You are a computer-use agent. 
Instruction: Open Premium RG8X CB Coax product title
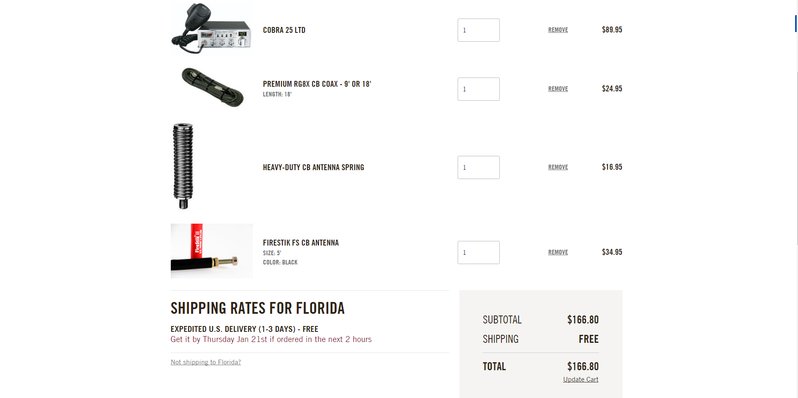(x=317, y=84)
